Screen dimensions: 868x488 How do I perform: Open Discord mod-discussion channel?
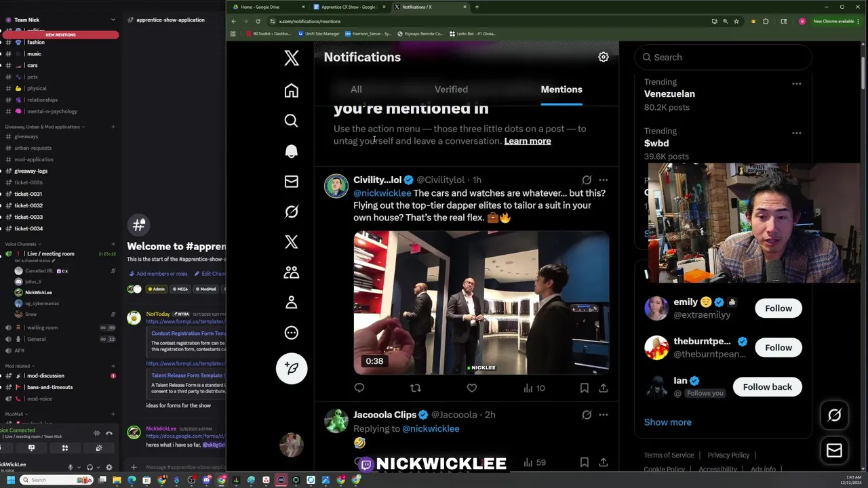45,375
